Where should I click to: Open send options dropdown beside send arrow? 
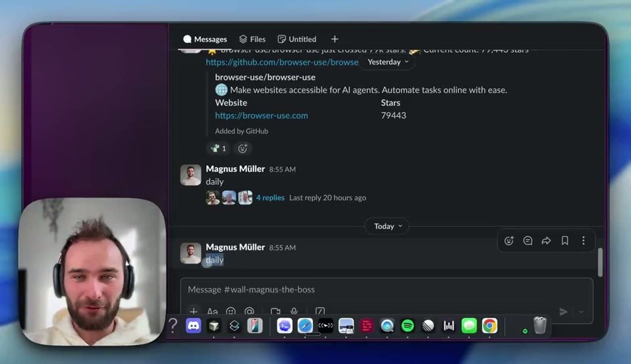coord(581,312)
